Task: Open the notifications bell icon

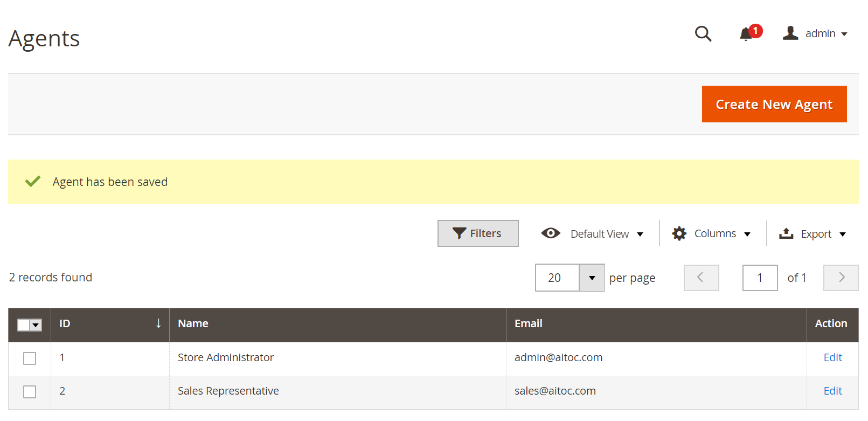Action: click(x=746, y=34)
